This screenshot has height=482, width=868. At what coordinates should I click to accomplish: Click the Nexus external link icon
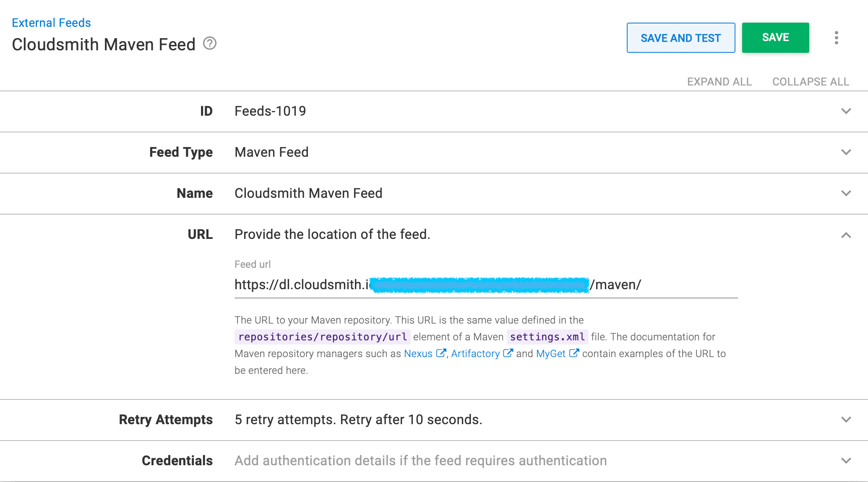[441, 353]
